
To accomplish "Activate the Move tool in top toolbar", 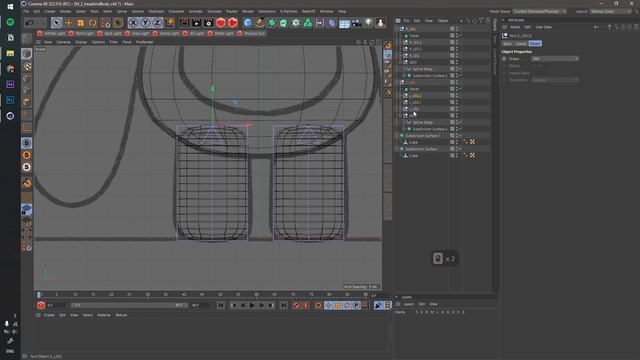I will coord(69,23).
